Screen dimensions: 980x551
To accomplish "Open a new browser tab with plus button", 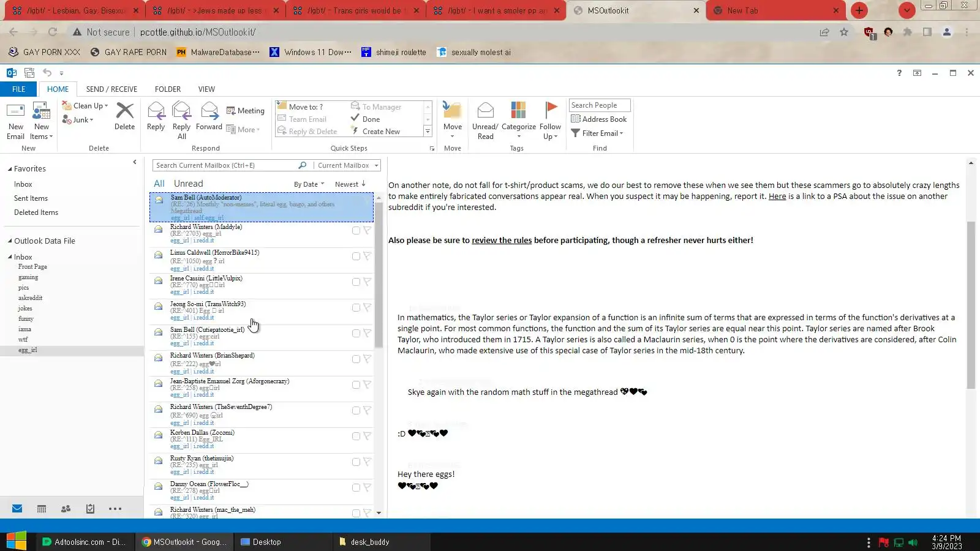I will 859,10.
